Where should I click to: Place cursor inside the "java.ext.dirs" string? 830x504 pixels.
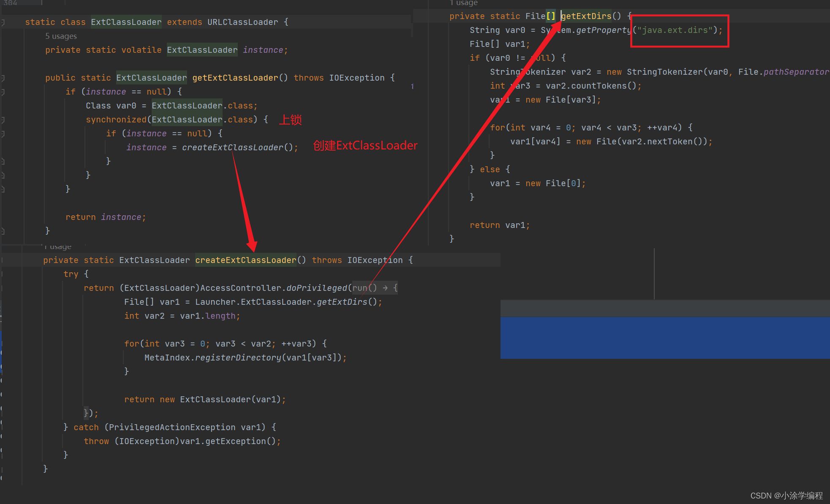[x=673, y=30]
